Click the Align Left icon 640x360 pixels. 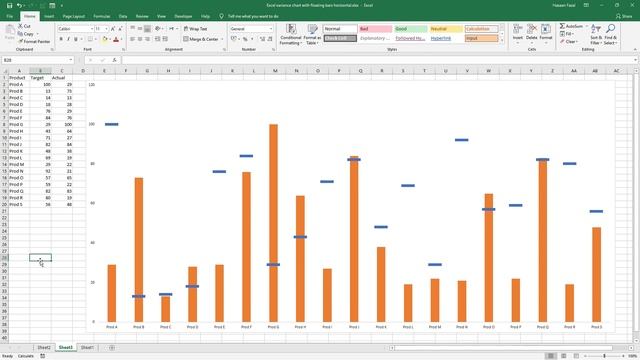tap(133, 39)
